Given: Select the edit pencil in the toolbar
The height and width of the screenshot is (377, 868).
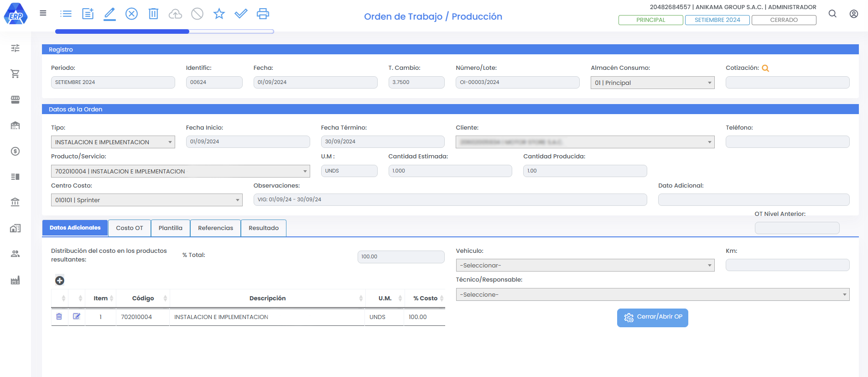Looking at the screenshot, I should [109, 14].
